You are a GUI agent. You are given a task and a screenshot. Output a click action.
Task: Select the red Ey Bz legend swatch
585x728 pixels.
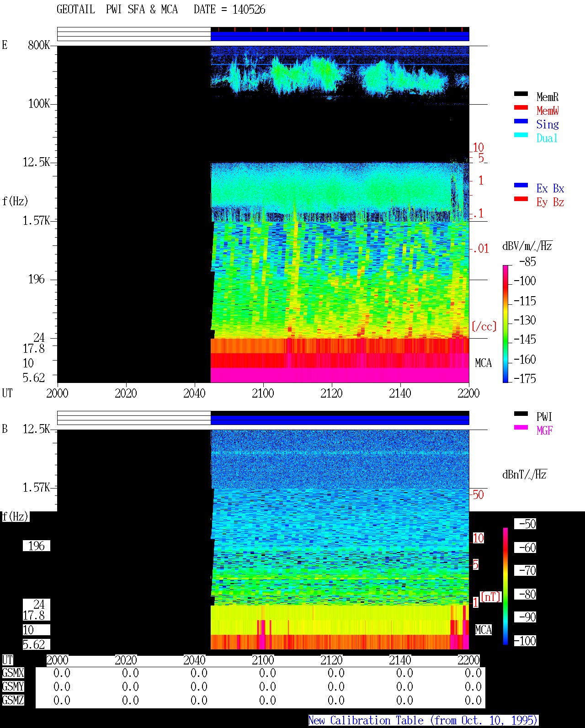click(521, 199)
